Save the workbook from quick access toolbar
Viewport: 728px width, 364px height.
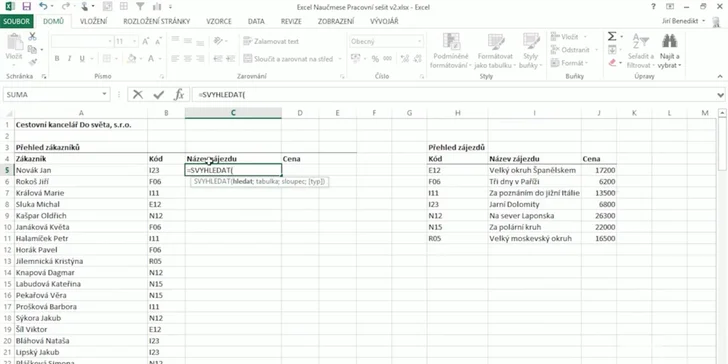pos(26,7)
